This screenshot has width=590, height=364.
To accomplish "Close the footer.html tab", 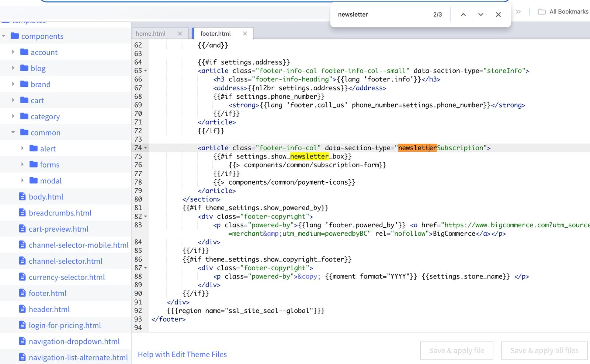I will pyautogui.click(x=245, y=34).
